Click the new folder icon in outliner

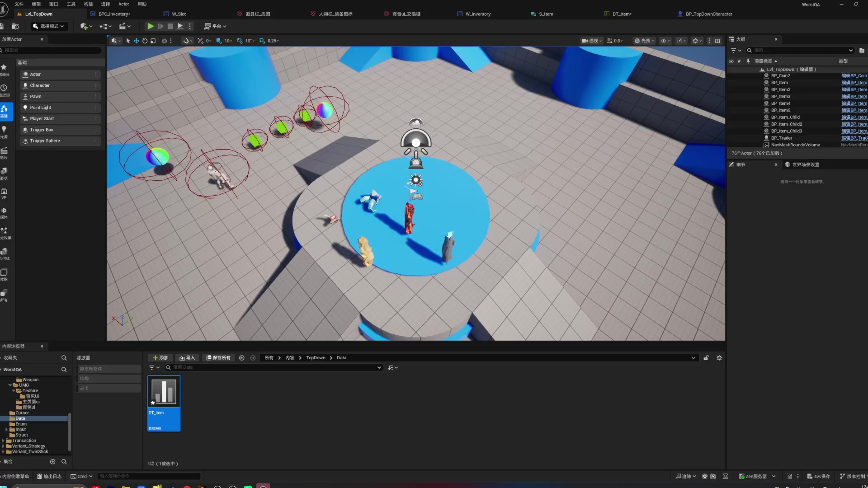pyautogui.click(x=862, y=51)
